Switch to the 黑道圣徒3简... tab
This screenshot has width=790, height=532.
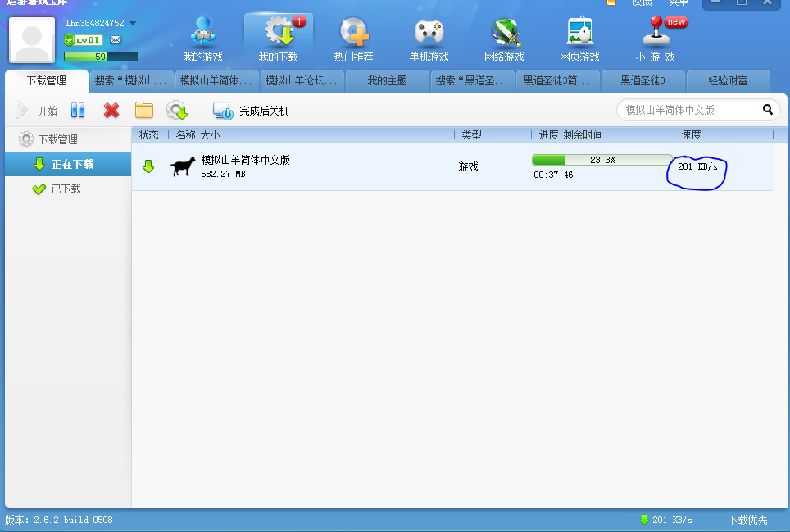click(x=557, y=80)
